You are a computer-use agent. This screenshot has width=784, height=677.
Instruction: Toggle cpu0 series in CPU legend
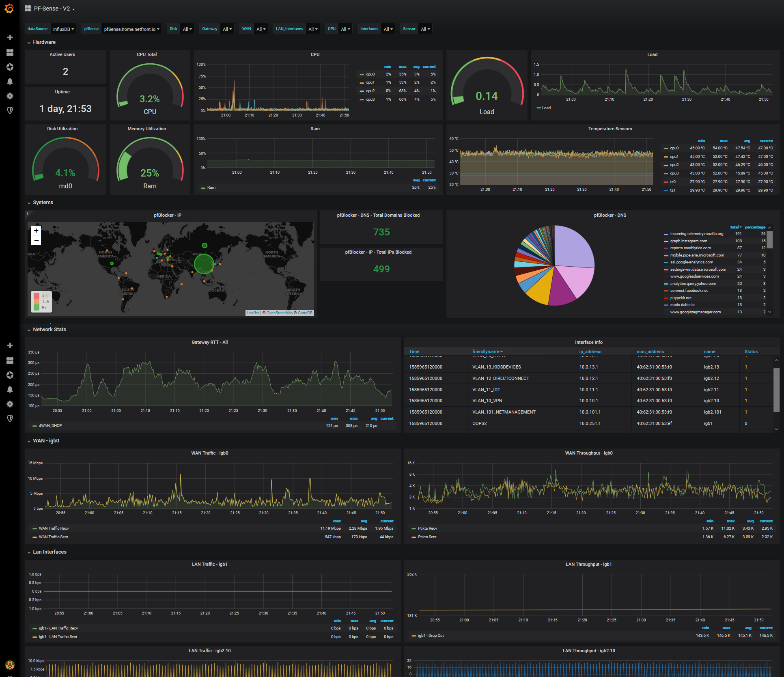coord(370,74)
